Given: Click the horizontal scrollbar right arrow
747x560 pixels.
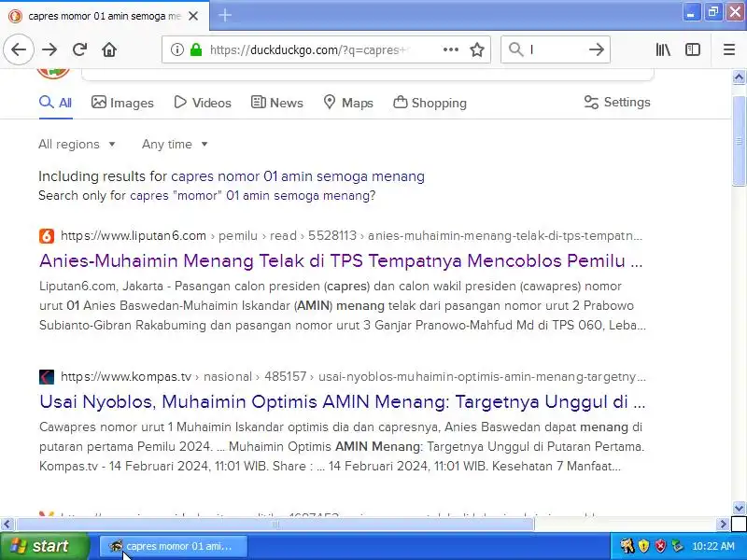Looking at the screenshot, I should point(723,525).
